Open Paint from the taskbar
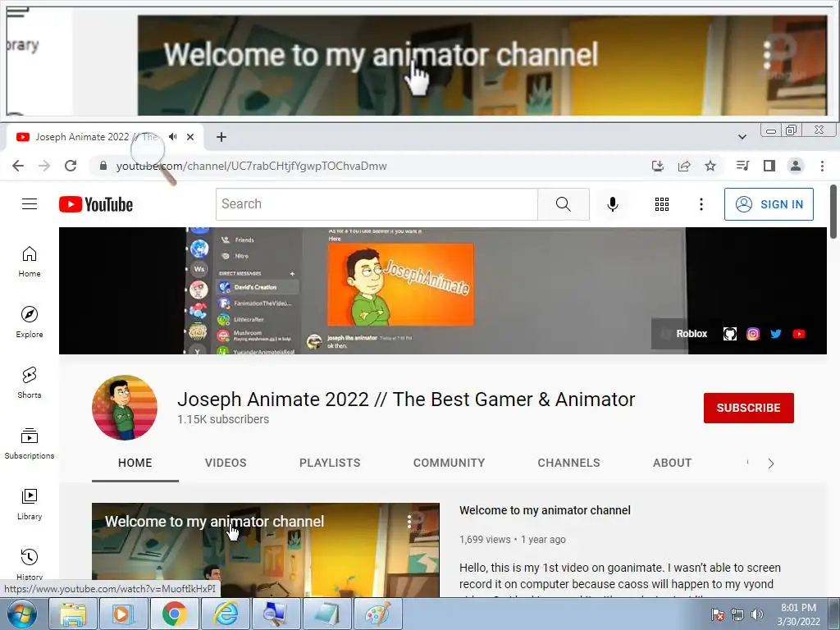The width and height of the screenshot is (840, 630). point(378,614)
